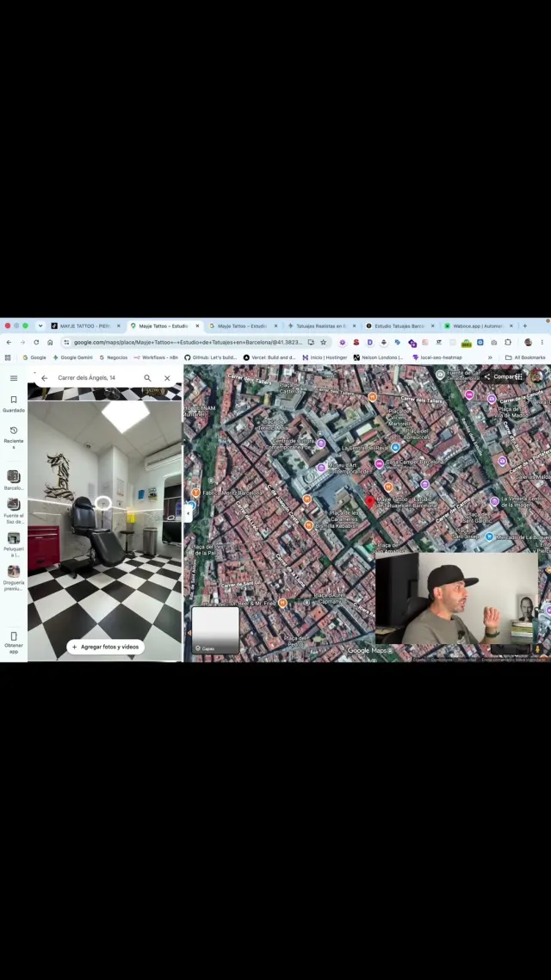The height and width of the screenshot is (980, 551).
Task: Select Casa Camper Barcelona marker
Action: (379, 464)
